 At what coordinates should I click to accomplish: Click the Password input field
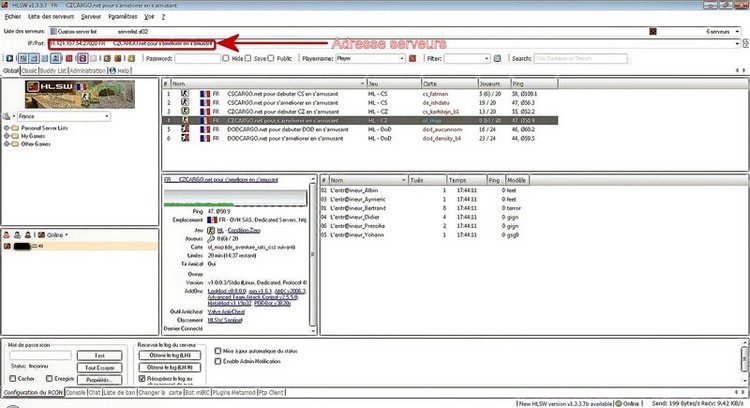coord(197,58)
